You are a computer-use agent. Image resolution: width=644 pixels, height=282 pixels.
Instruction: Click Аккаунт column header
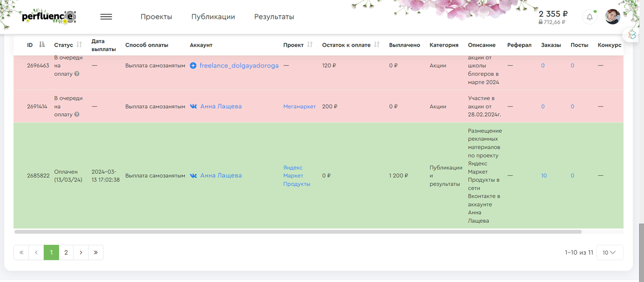201,45
